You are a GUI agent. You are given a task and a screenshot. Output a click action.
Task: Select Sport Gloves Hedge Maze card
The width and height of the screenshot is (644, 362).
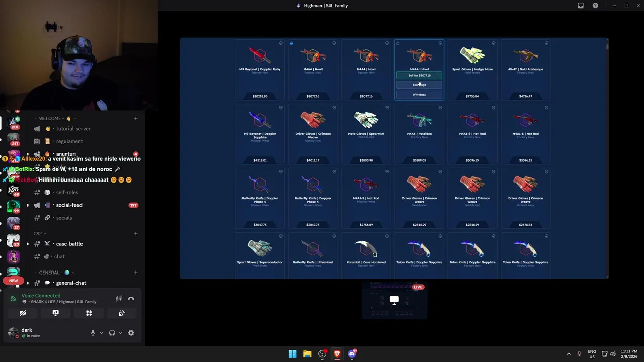pos(472,70)
